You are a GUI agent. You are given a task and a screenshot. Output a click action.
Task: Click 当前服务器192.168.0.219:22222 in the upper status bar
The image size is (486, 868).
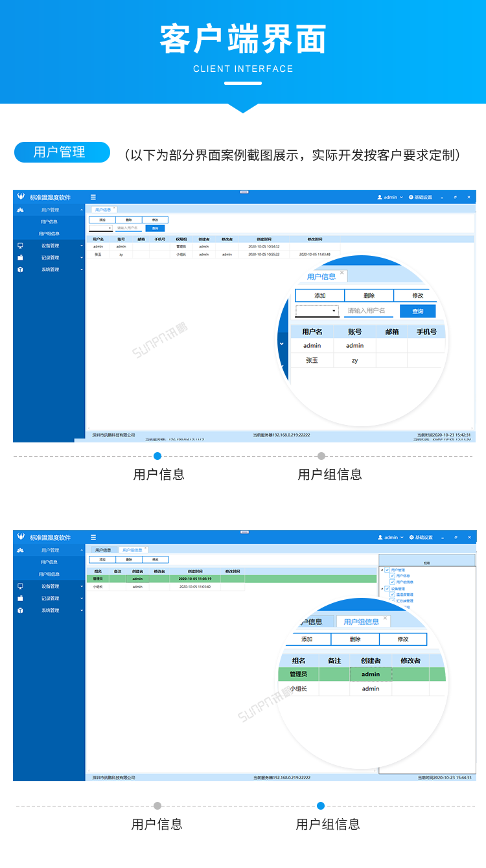click(282, 435)
